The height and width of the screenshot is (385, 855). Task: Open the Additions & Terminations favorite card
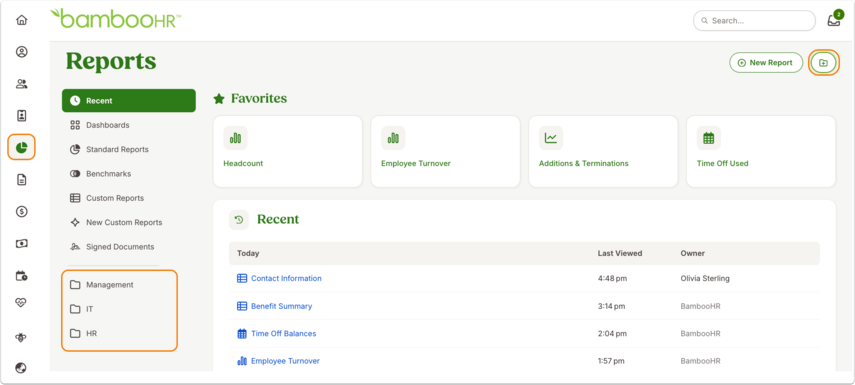click(x=604, y=151)
